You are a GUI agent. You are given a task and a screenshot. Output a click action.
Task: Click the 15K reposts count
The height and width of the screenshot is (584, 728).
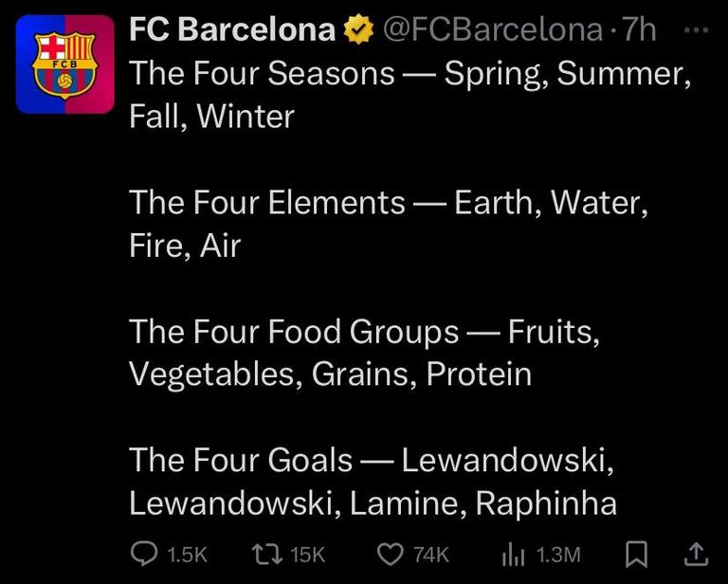(306, 554)
